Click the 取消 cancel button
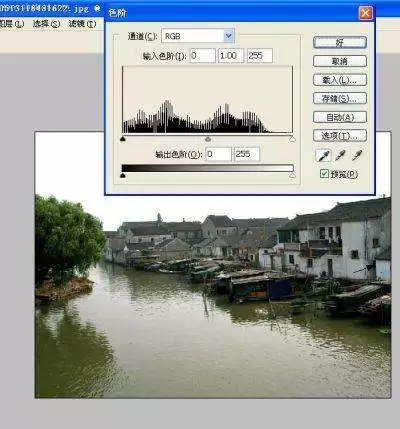 click(x=340, y=61)
